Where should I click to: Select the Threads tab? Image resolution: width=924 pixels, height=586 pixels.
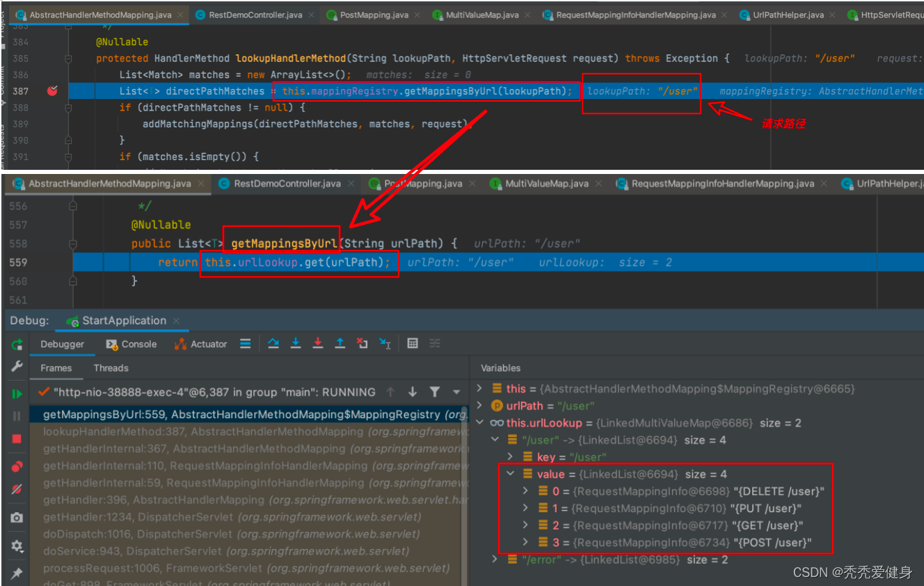click(x=111, y=368)
